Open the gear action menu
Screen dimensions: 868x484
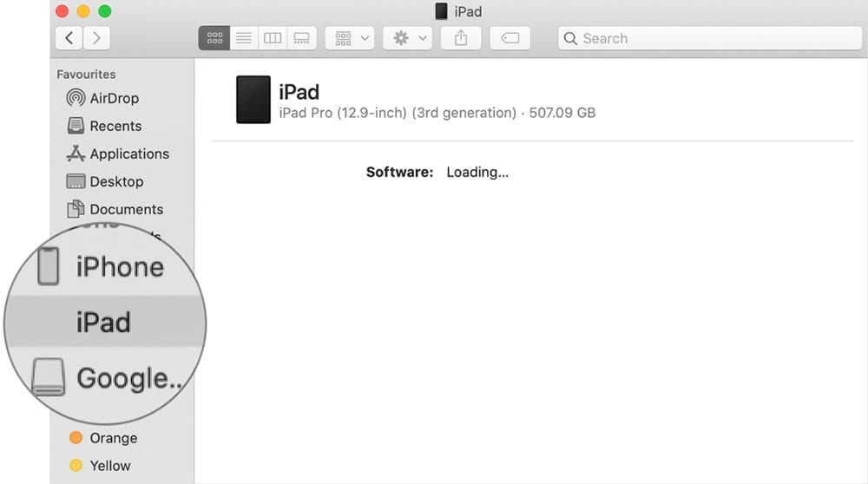(x=407, y=38)
